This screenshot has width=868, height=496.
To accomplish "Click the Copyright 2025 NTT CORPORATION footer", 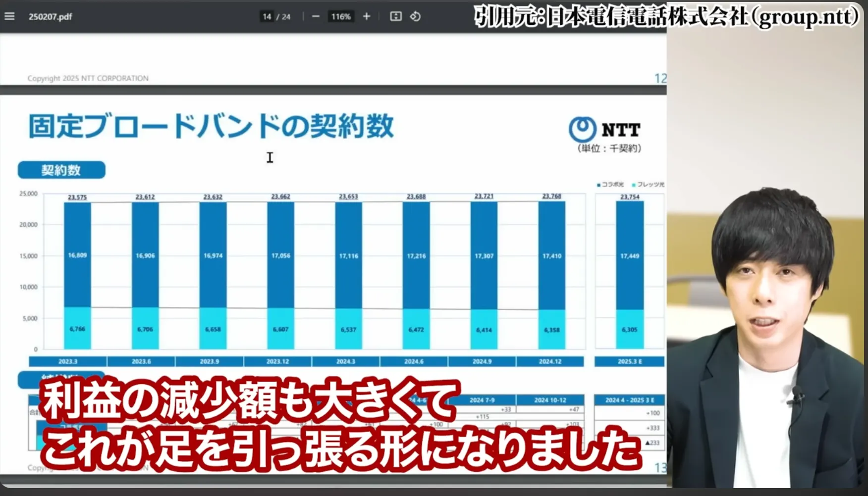I will click(88, 78).
